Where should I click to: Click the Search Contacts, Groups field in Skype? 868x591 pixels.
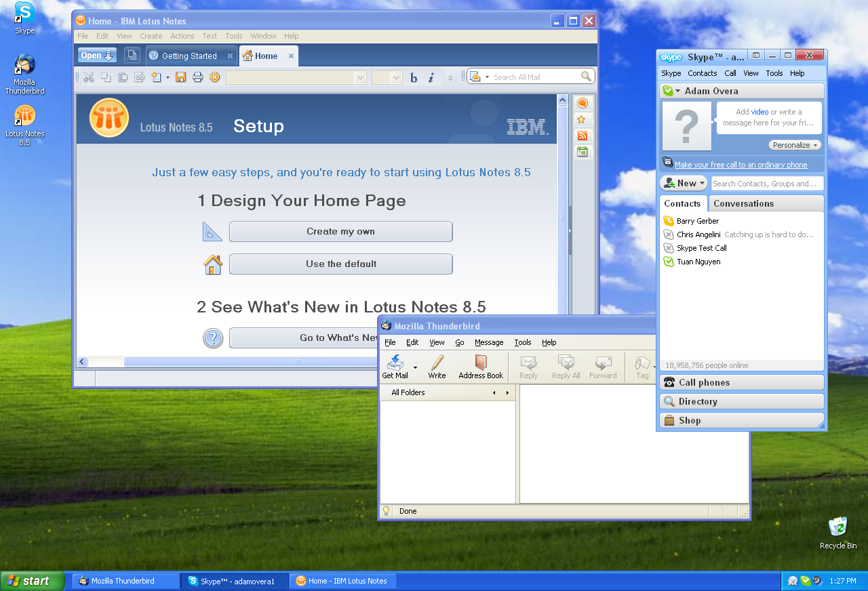pos(768,183)
